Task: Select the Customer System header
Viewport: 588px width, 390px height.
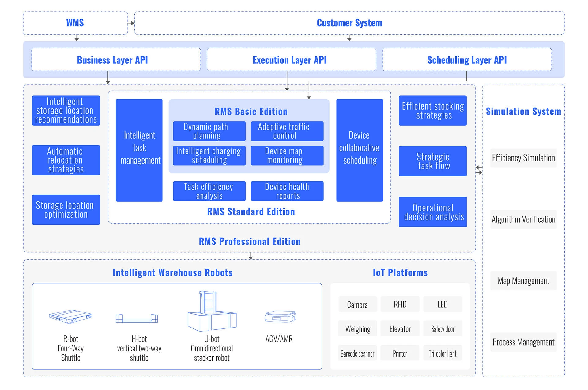Action: (349, 22)
